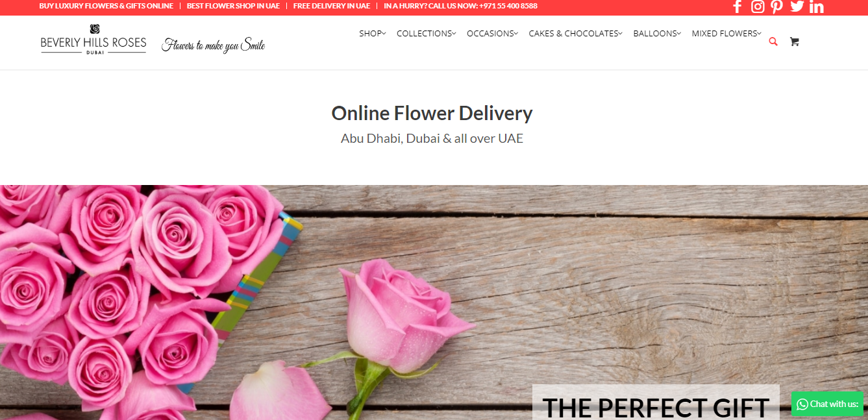Open the LinkedIn social icon
Screen dimensions: 868x420
coord(817,6)
